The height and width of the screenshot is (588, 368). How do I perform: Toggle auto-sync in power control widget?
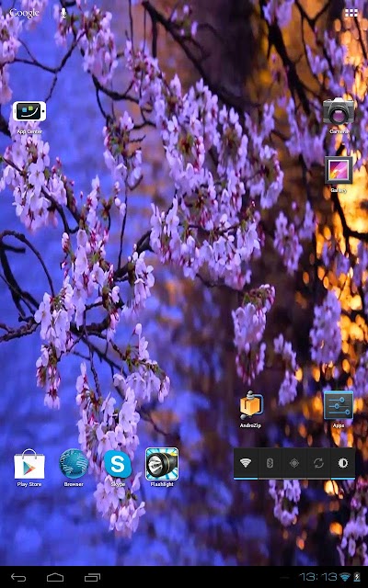click(x=318, y=463)
